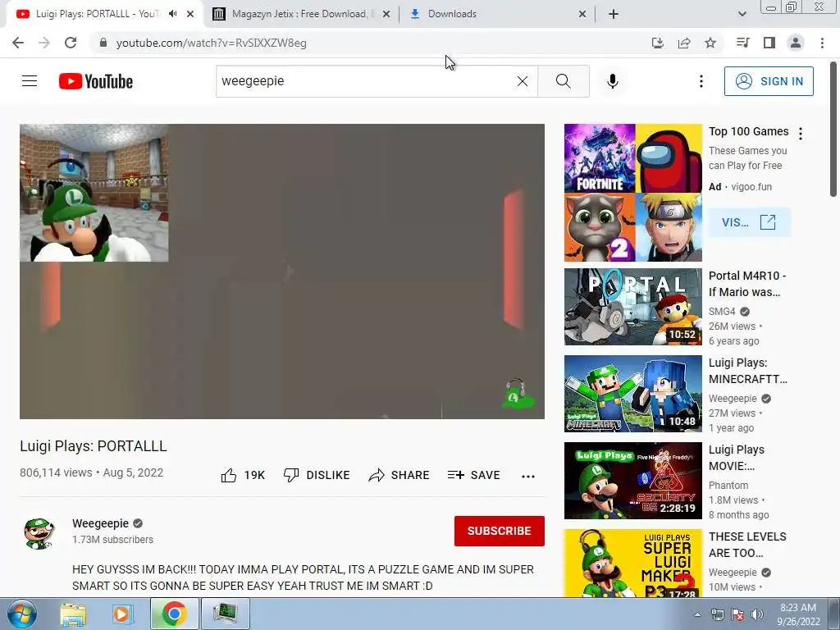View site info lock icon

click(x=103, y=43)
